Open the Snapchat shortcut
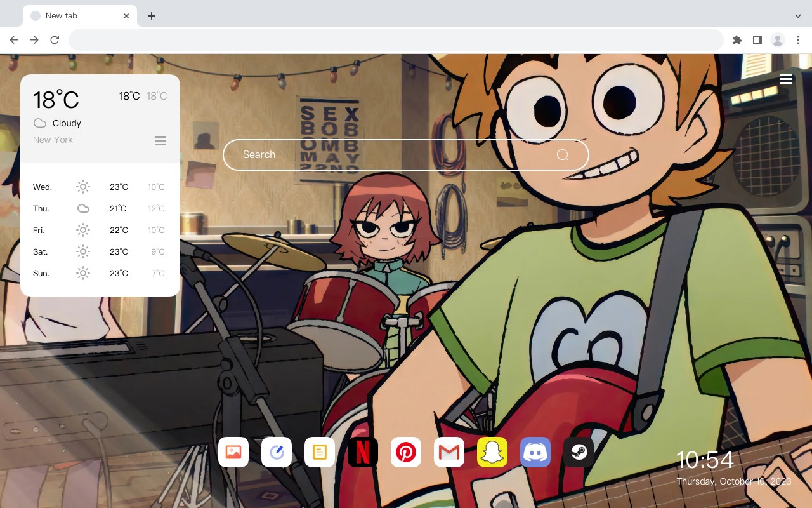Image resolution: width=812 pixels, height=508 pixels. tap(492, 452)
